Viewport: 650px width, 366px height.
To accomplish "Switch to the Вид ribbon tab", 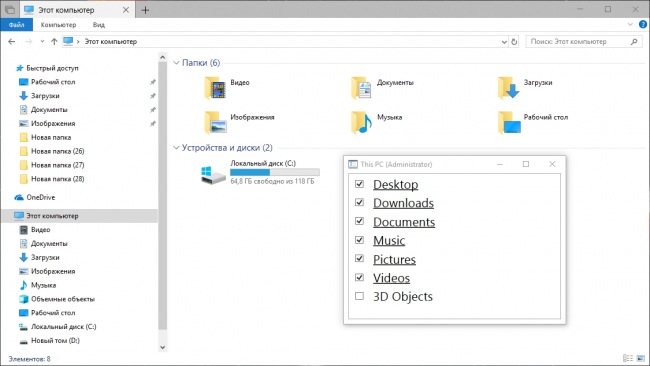I will click(x=99, y=24).
